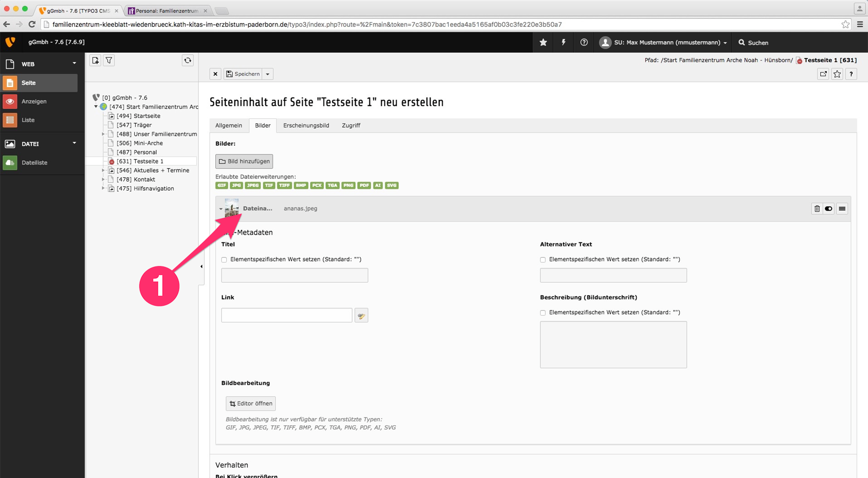The width and height of the screenshot is (868, 478).
Task: Switch to the Allgemein tab
Action: tap(228, 126)
